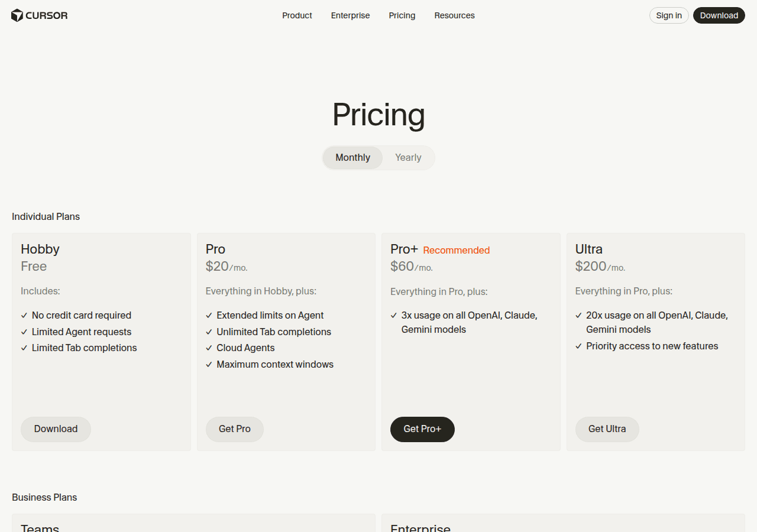Click the Cursor logo icon
The width and height of the screenshot is (757, 532).
click(x=16, y=15)
